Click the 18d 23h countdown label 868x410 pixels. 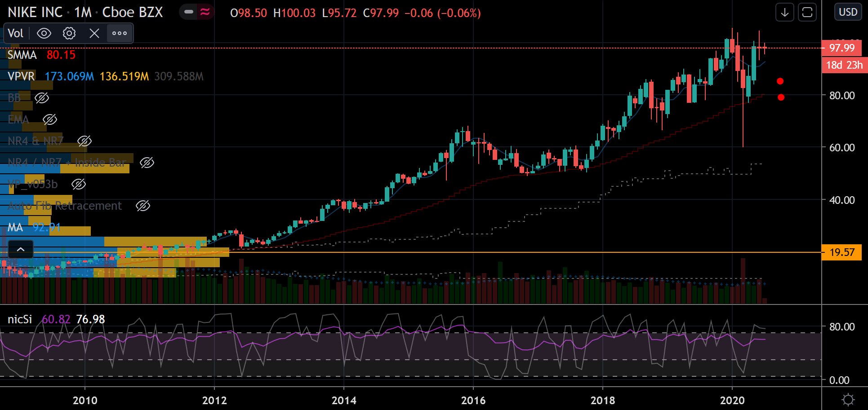pyautogui.click(x=845, y=65)
